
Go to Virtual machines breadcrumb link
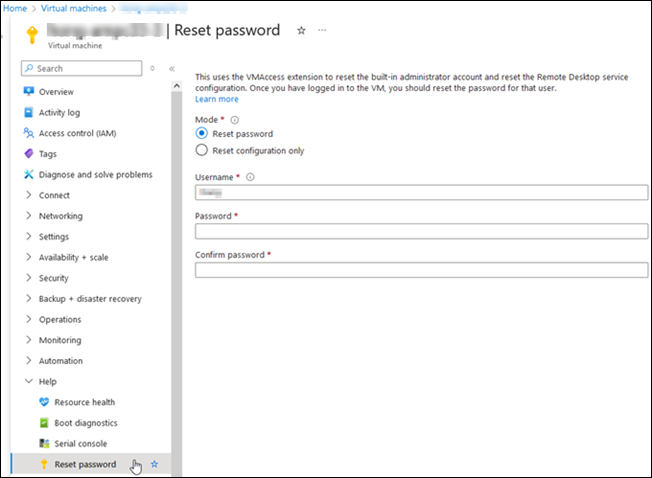[x=74, y=8]
